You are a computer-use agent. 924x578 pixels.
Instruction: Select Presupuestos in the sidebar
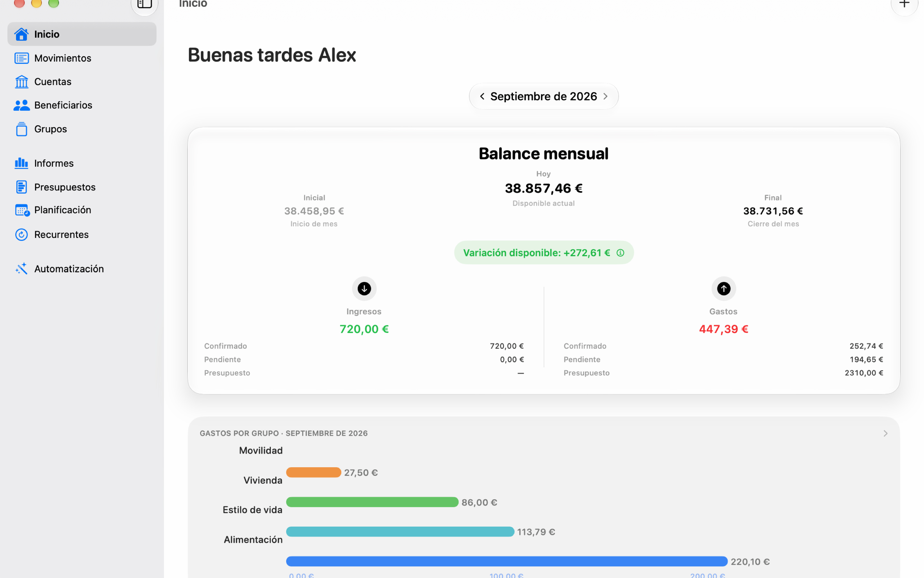pyautogui.click(x=82, y=187)
